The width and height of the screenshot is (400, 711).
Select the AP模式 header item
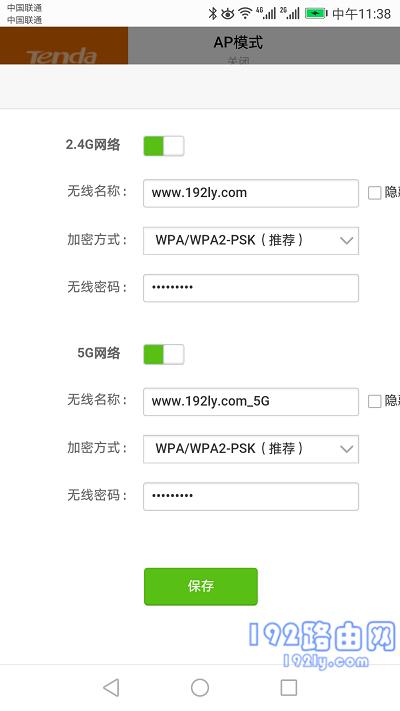coord(238,43)
